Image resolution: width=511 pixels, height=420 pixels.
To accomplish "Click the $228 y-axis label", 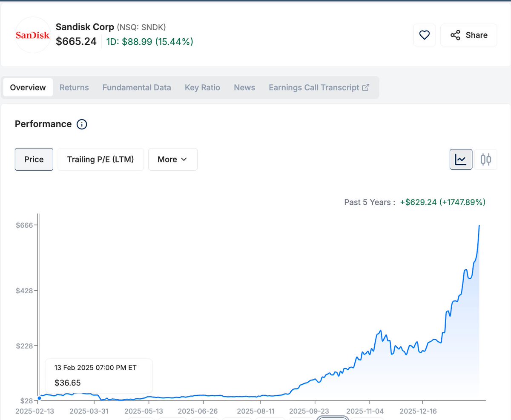I will point(24,346).
